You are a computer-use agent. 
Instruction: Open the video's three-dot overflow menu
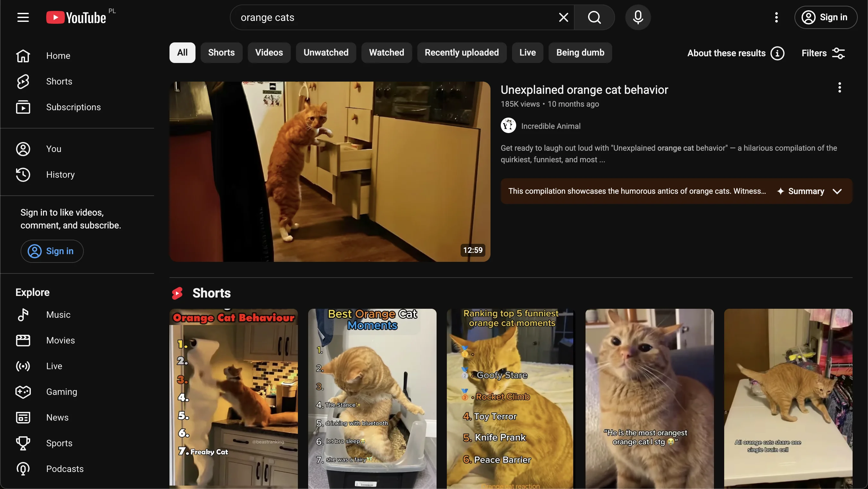click(x=839, y=87)
